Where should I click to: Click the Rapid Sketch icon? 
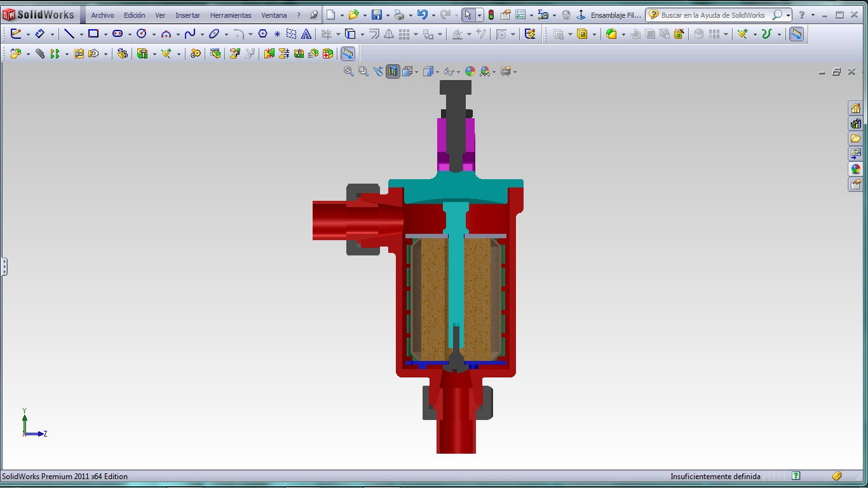coord(530,34)
